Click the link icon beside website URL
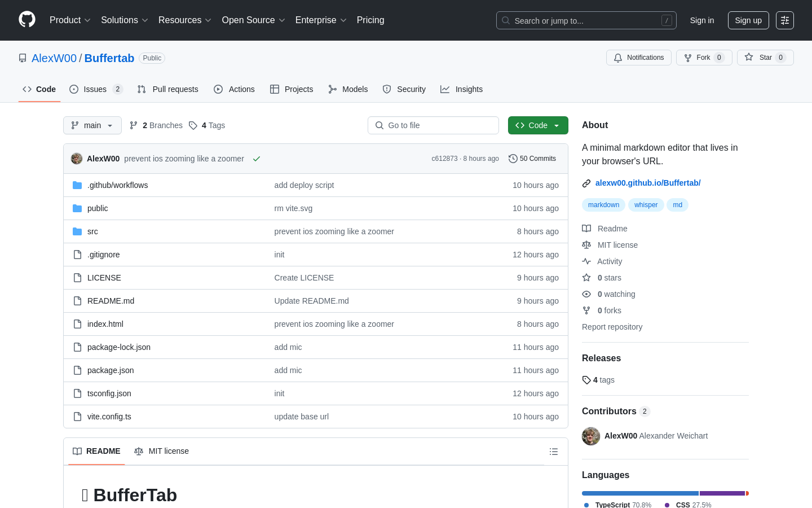812x508 pixels. (586, 183)
